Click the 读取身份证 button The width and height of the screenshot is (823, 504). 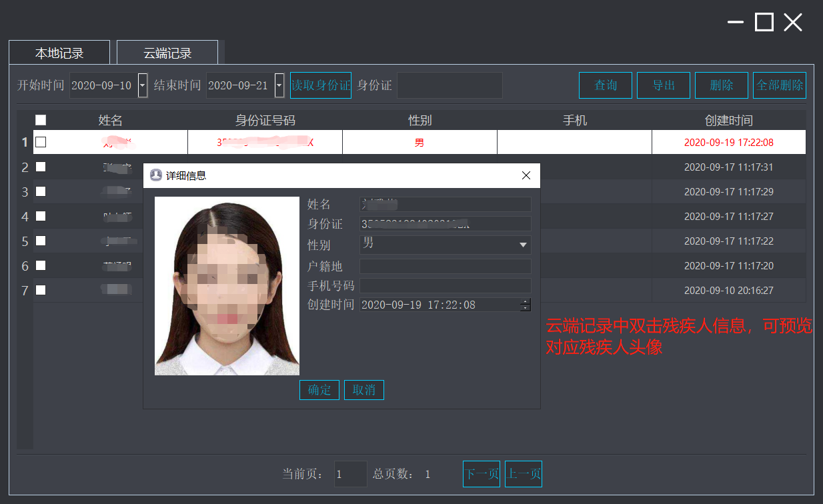coord(321,85)
